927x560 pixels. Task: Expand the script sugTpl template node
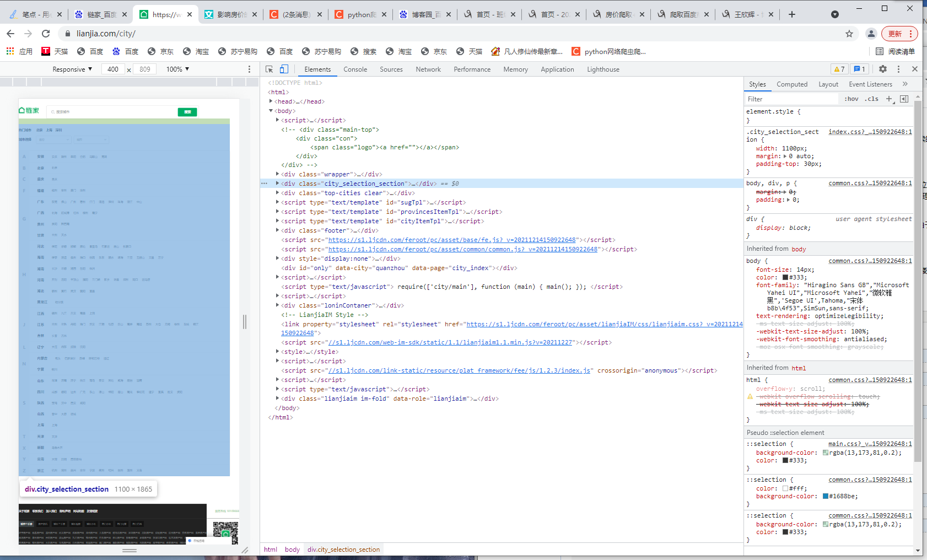click(277, 202)
